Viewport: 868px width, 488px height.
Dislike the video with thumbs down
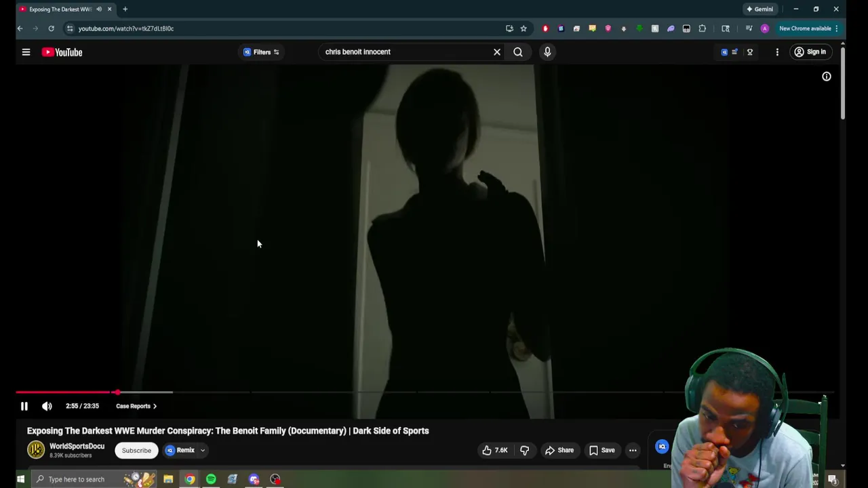[x=524, y=450]
